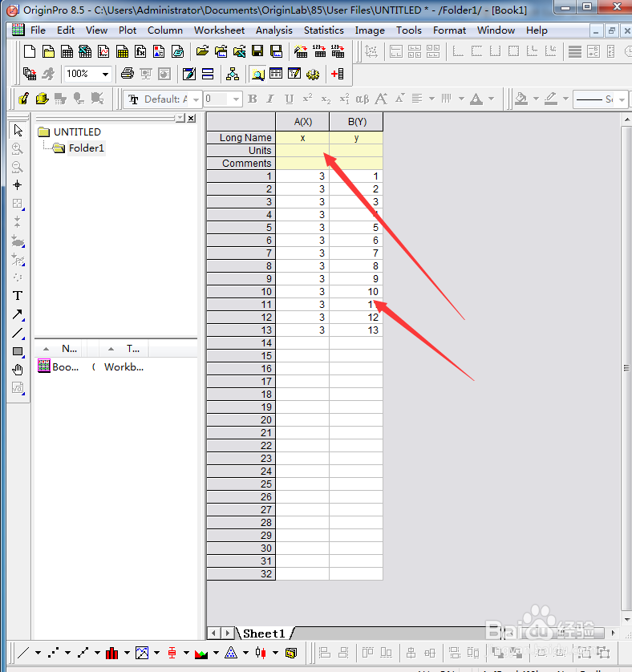Create a new matrix icon
Screen dimensions: 632x672
[122, 52]
